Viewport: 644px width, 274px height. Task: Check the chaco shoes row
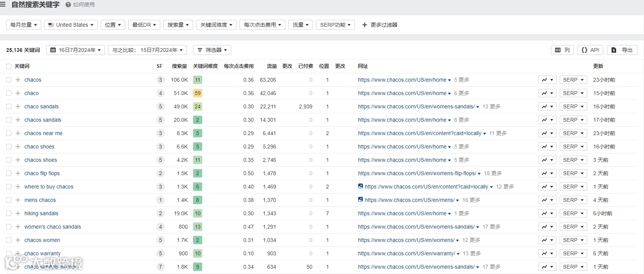(x=9, y=147)
